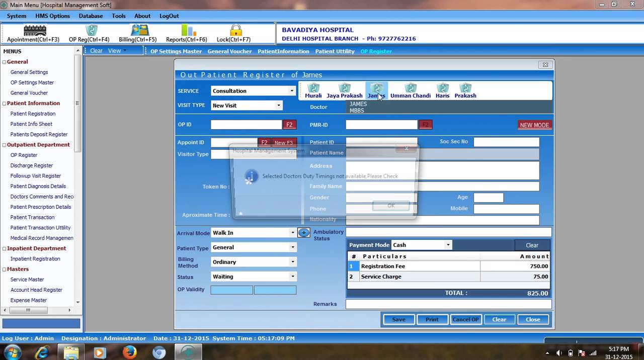The width and height of the screenshot is (644, 360).
Task: Open the View dropdown in toolbar
Action: coord(118,51)
